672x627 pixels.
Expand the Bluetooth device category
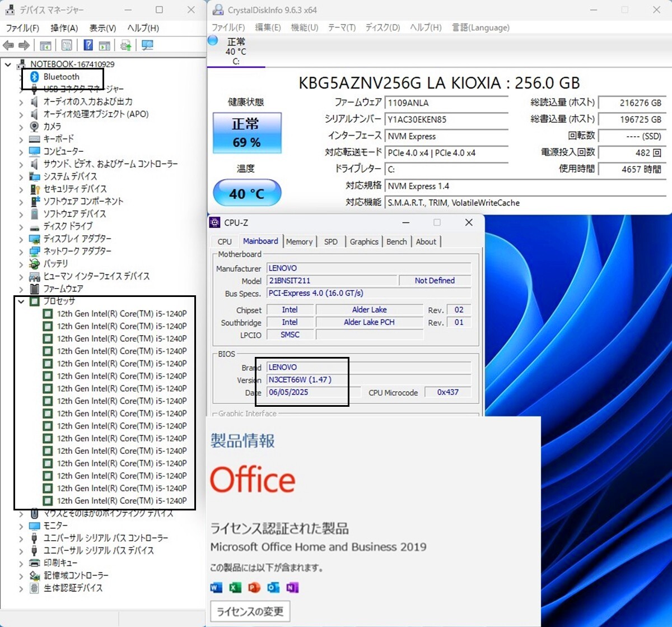[21, 77]
